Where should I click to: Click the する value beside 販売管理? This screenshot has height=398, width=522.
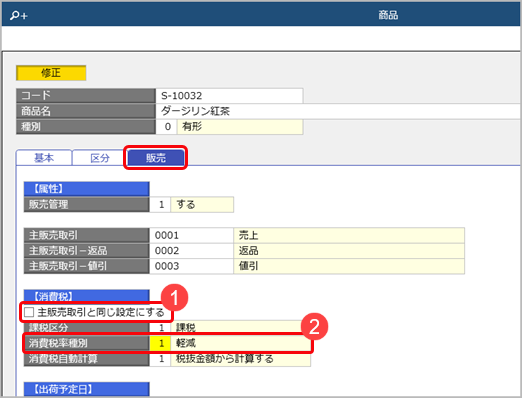click(x=202, y=204)
